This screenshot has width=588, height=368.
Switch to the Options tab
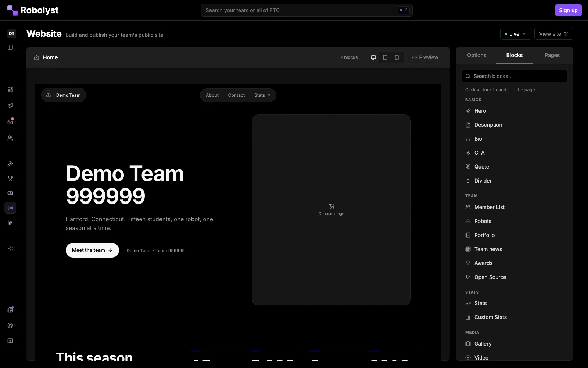point(477,55)
